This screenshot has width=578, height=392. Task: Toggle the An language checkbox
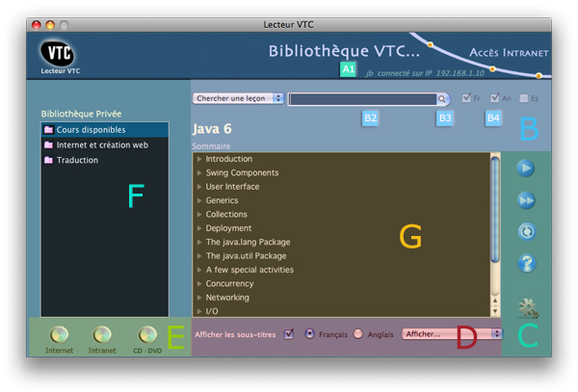point(495,98)
